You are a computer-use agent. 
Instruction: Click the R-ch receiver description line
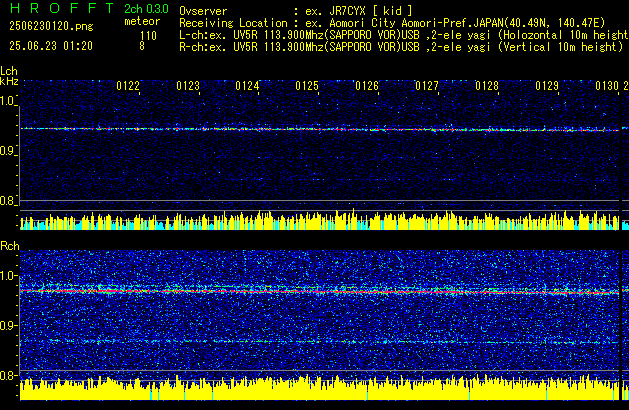[x=401, y=47]
